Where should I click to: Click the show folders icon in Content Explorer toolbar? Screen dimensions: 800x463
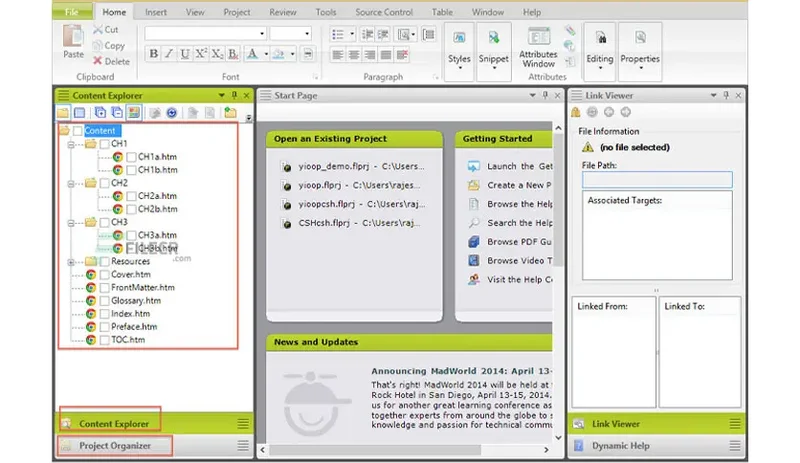[63, 113]
